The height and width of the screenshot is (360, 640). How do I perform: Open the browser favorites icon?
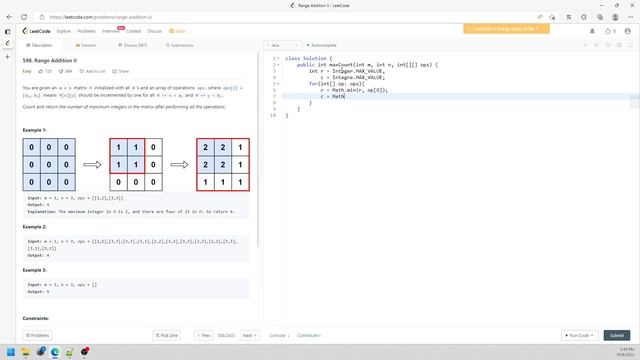coord(569,17)
